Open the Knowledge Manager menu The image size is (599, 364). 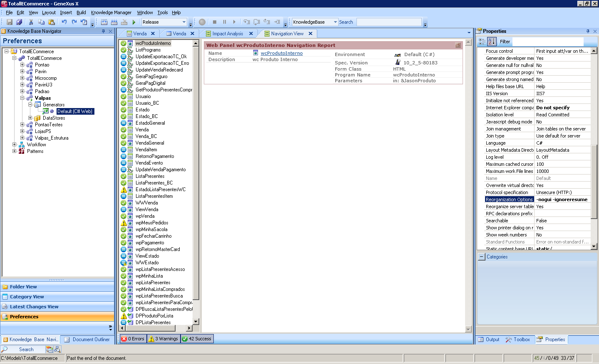[111, 12]
